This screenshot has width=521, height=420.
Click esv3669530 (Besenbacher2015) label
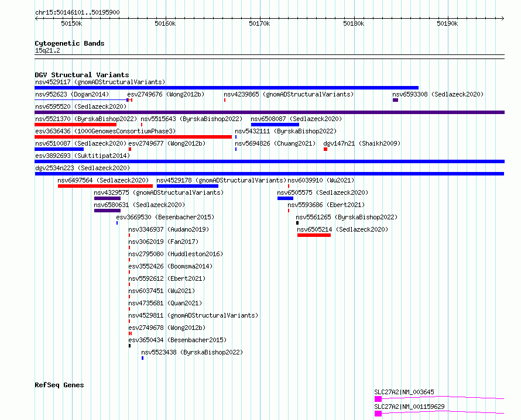[x=165, y=217]
